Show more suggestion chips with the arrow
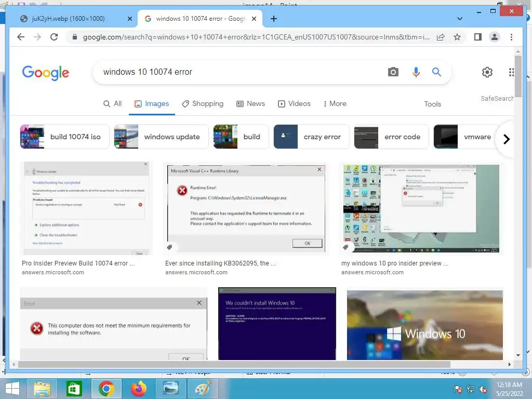The image size is (532, 399). (x=506, y=139)
